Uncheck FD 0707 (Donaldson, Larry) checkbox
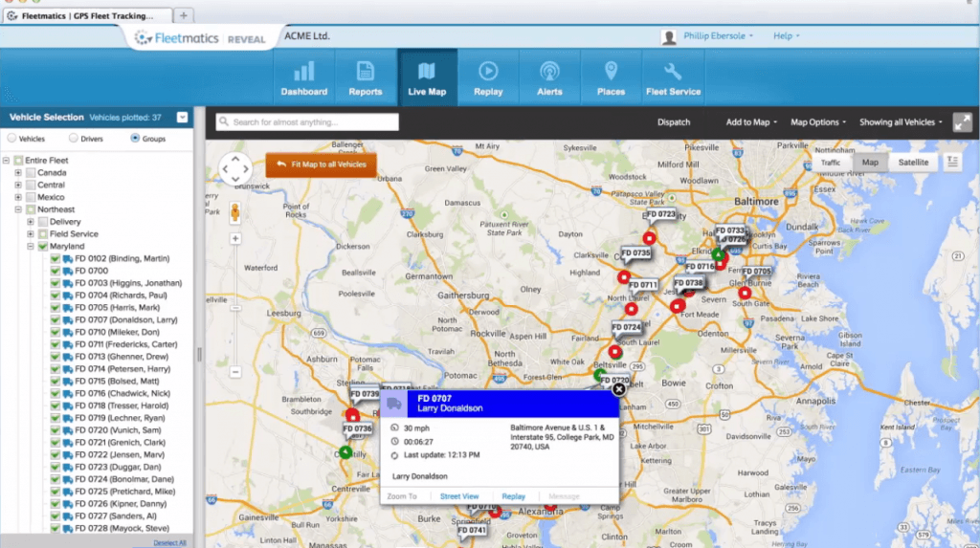Image resolution: width=980 pixels, height=548 pixels. pos(55,320)
